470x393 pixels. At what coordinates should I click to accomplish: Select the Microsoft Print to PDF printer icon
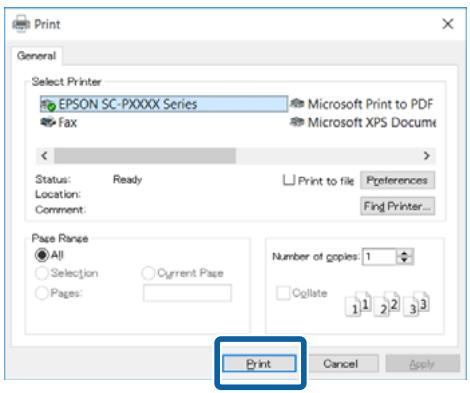tap(297, 104)
